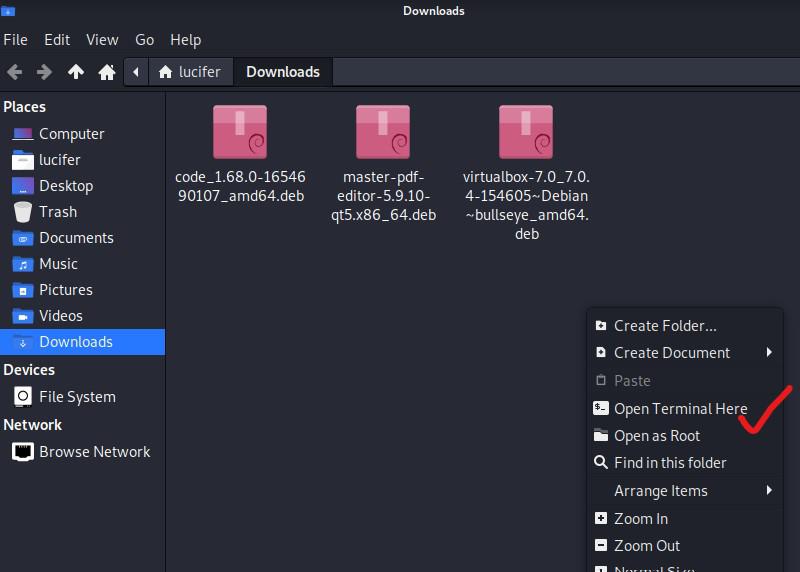The image size is (800, 572).
Task: Click the Trash bin icon in sidebar
Action: pyautogui.click(x=22, y=212)
